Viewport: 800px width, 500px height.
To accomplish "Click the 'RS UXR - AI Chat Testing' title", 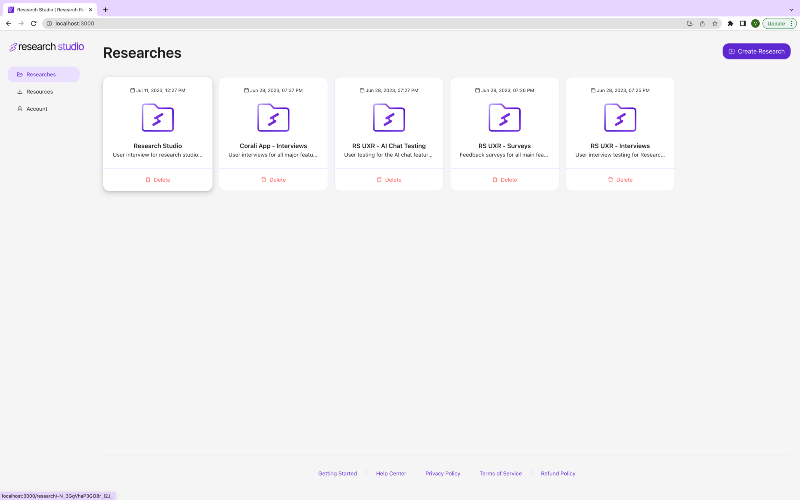I will 389,146.
